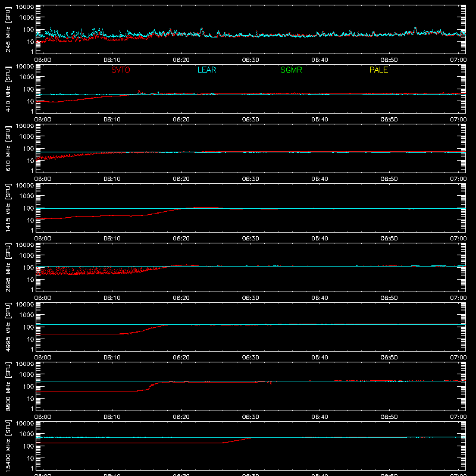Select the 8800 MHz [SFU] axis title

(x=8, y=386)
